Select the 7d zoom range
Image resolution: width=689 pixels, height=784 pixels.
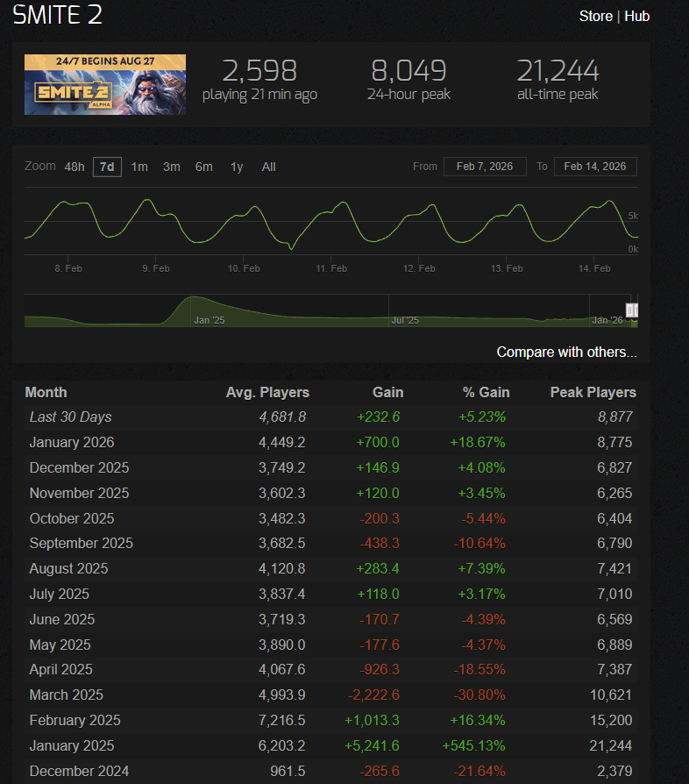tap(107, 167)
